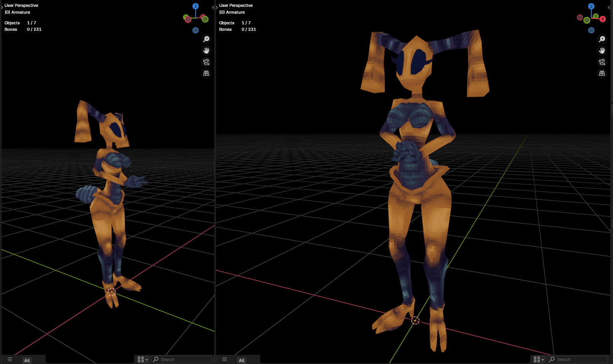Viewport: 613px width, 364px height.
Task: Switch perspective/orthographic projection in right viewport
Action: (602, 73)
